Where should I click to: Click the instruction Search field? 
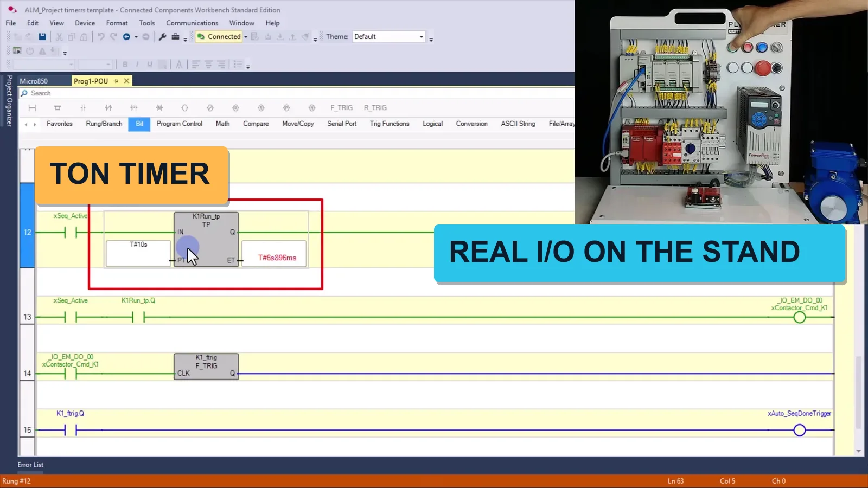(296, 93)
